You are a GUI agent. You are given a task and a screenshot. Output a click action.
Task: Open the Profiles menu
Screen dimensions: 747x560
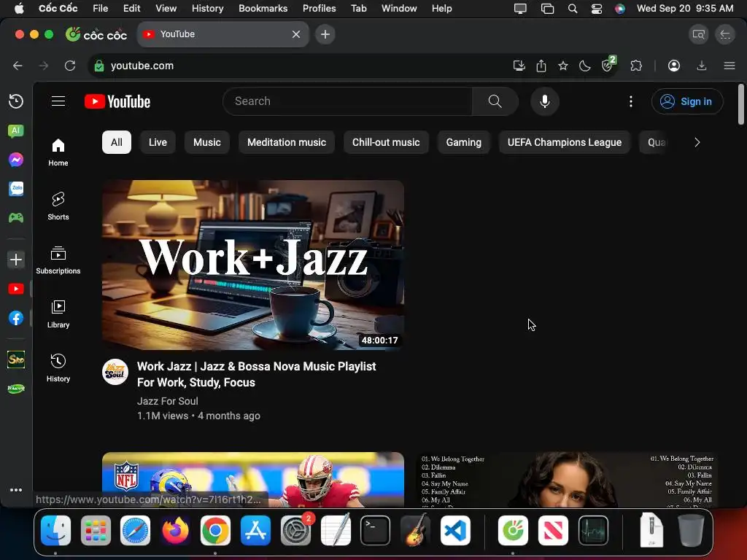(x=320, y=8)
